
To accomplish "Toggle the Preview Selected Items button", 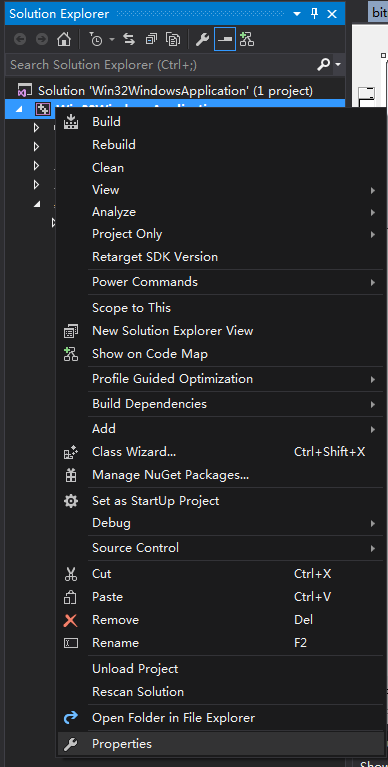I will [225, 40].
